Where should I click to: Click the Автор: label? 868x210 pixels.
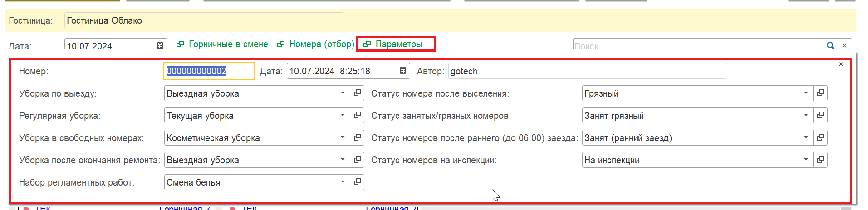click(x=431, y=71)
